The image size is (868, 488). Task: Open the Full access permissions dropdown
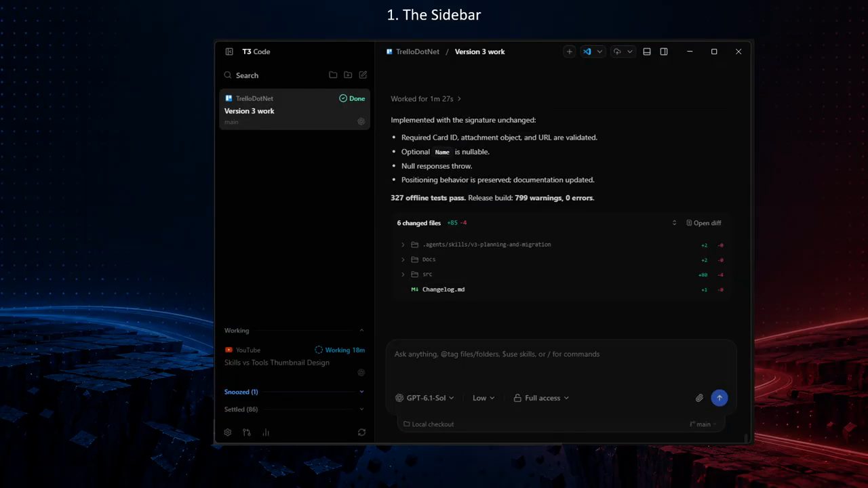(541, 398)
